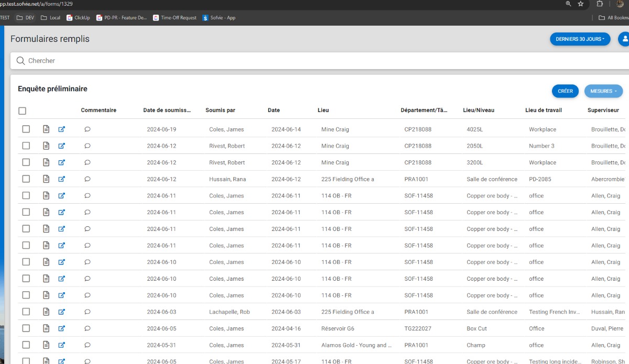Expand the DERNIERS 30 JOURS dropdown

coord(580,39)
